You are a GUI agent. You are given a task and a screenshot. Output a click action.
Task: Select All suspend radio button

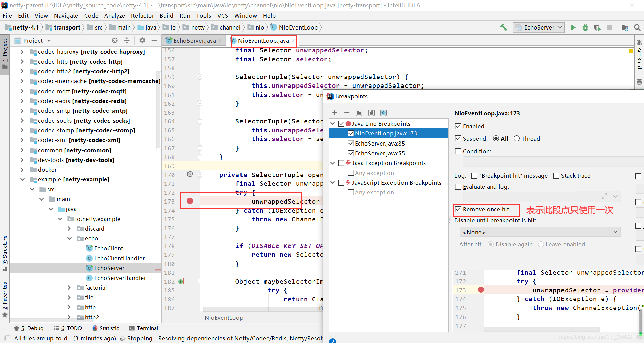pyautogui.click(x=496, y=138)
